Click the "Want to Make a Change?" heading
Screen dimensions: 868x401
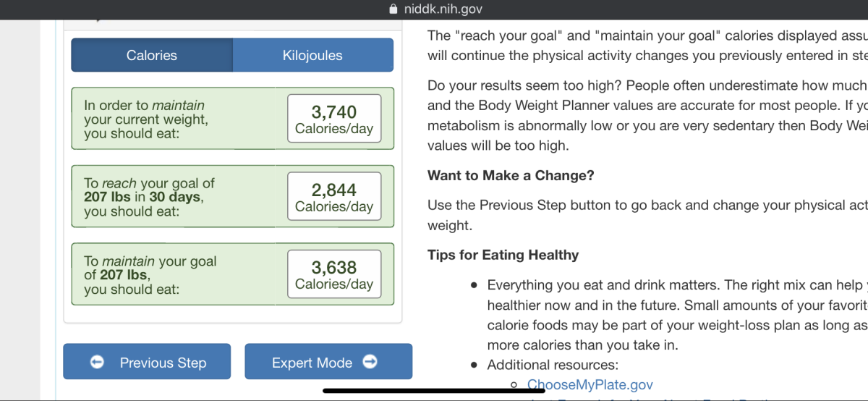pos(511,175)
